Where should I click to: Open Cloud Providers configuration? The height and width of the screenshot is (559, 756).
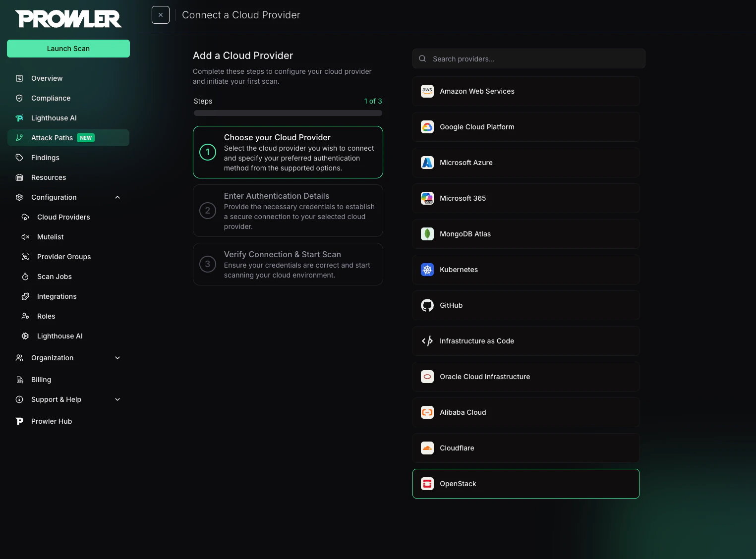point(63,217)
